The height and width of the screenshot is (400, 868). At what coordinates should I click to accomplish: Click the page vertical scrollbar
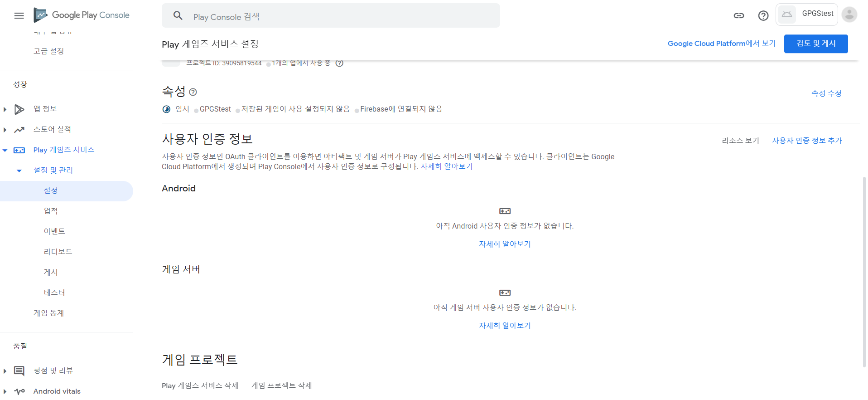[x=864, y=271]
